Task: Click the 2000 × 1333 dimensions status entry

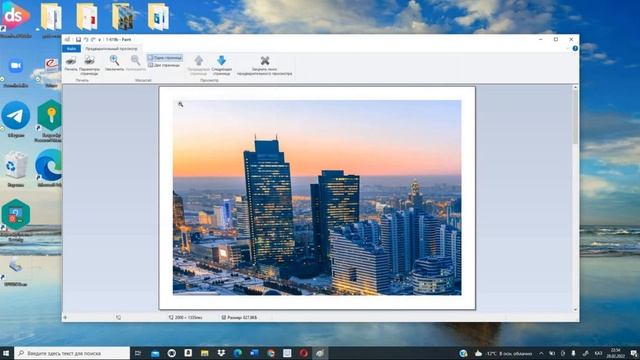Action: click(x=186, y=317)
